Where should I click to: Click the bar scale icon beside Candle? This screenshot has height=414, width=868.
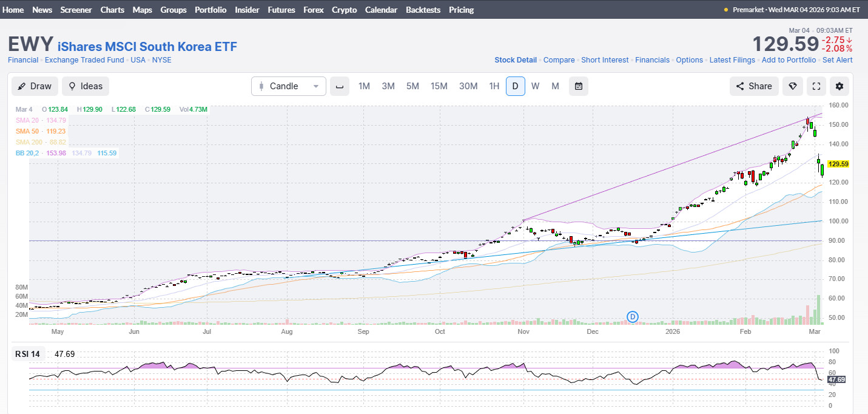340,86
